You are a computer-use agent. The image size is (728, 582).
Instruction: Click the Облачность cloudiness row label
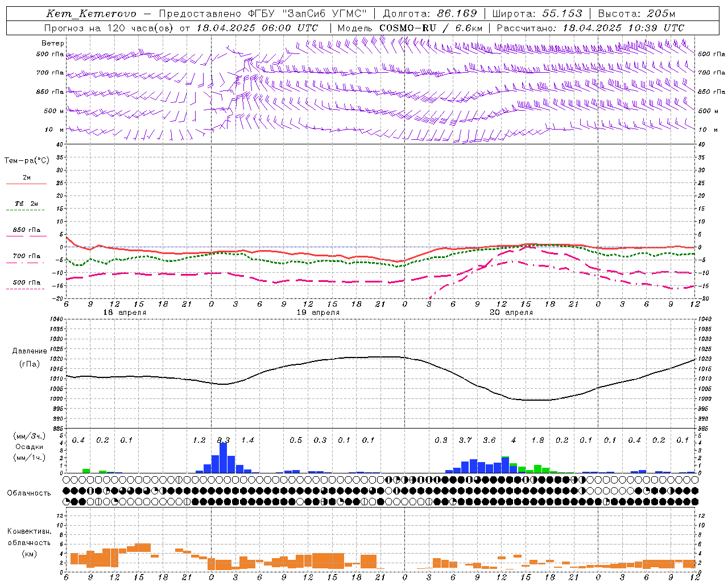point(29,493)
